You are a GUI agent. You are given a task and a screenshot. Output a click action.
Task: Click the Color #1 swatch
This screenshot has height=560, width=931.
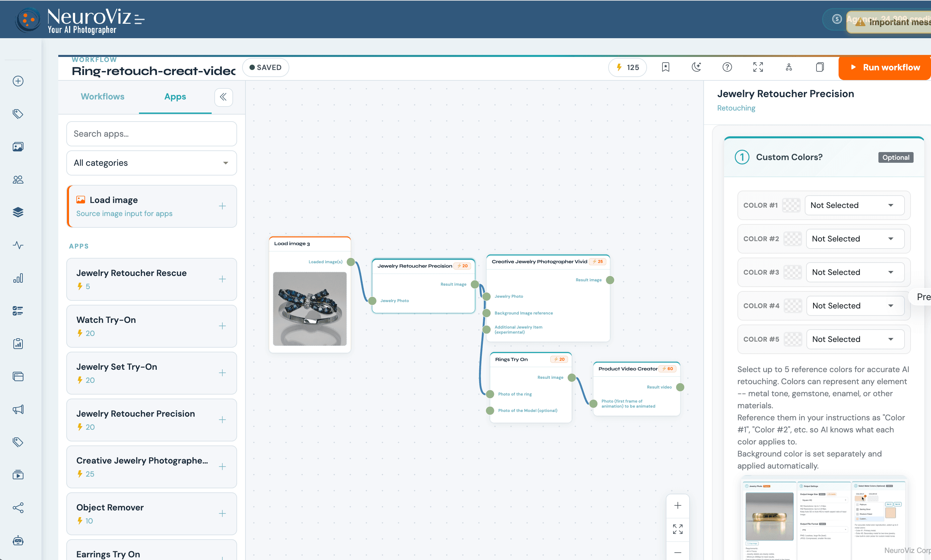(x=791, y=205)
